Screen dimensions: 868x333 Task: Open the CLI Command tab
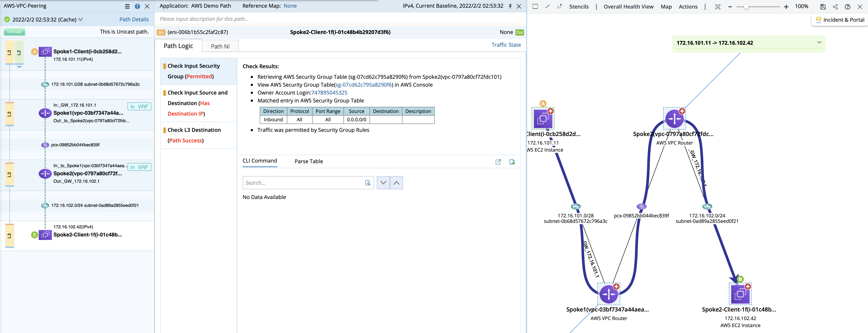[260, 161]
